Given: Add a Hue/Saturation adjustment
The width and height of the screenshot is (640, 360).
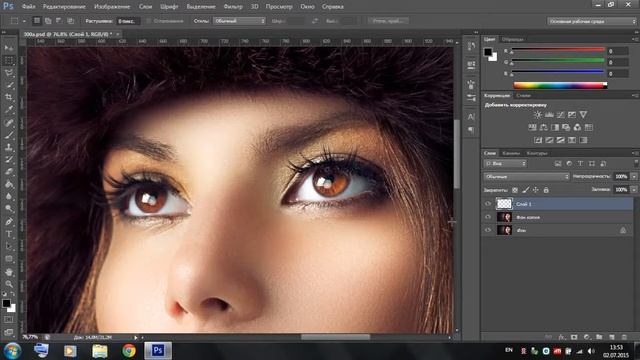Looking at the screenshot, I should click(532, 127).
